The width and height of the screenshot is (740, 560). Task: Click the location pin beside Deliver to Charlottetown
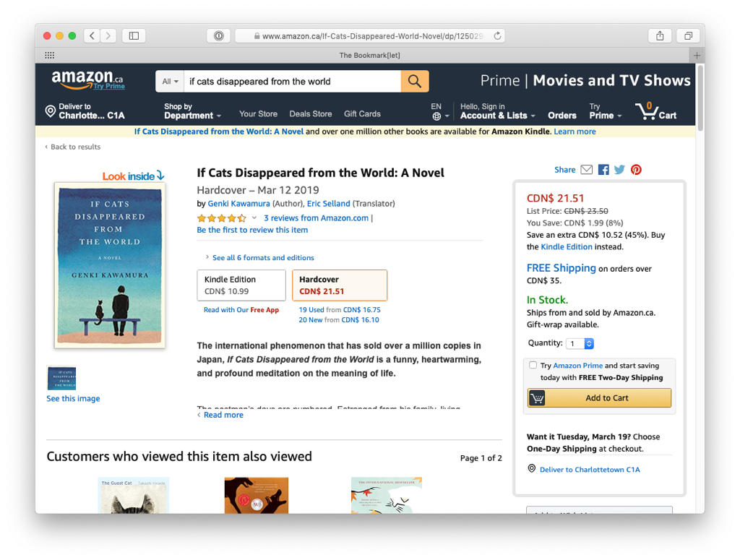[x=532, y=468]
